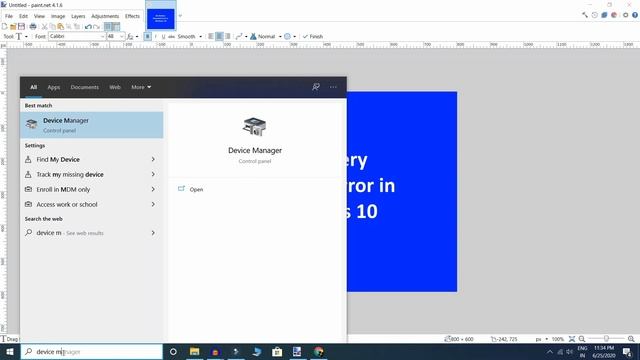Image resolution: width=640 pixels, height=360 pixels.
Task: Open the Edit menu
Action: (23, 16)
